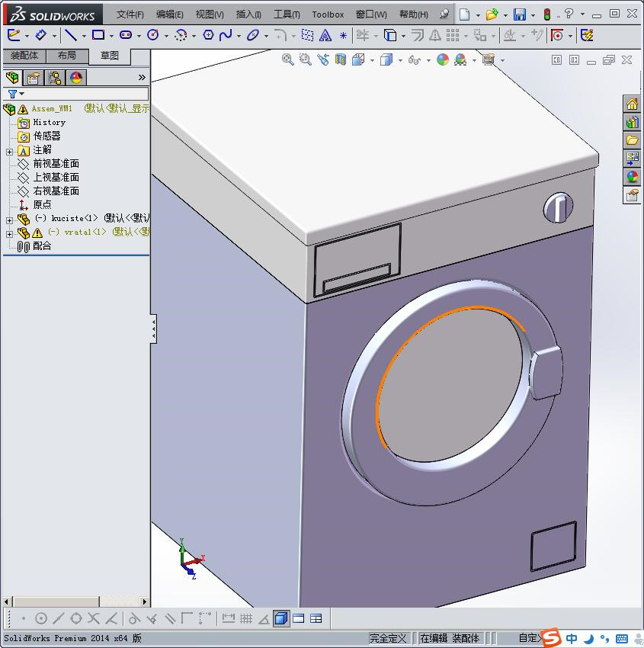Image resolution: width=644 pixels, height=648 pixels.
Task: Toggle the Sogou Chinese input mode
Action: pos(571,638)
